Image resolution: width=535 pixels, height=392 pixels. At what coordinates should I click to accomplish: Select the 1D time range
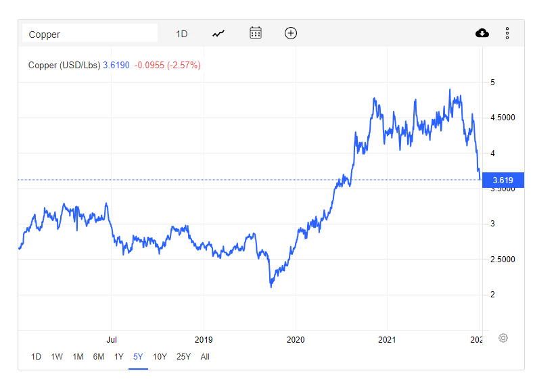pyautogui.click(x=37, y=357)
